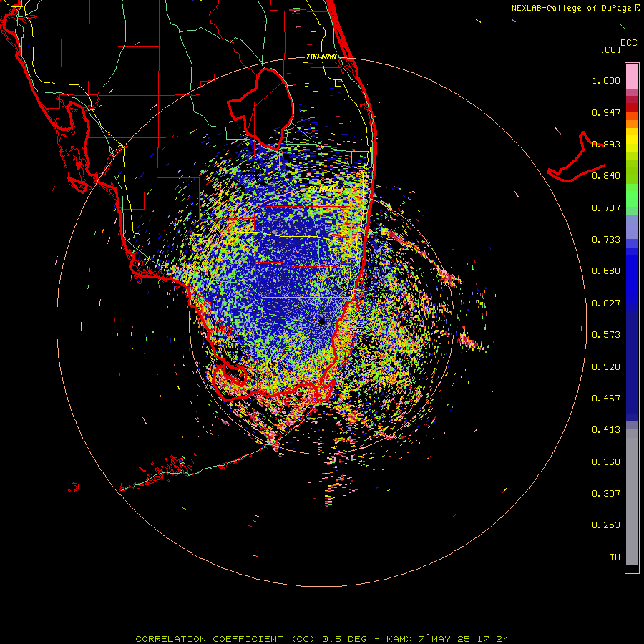Select the 0.573 scale value
This screenshot has height=644, width=644.
pos(606,335)
